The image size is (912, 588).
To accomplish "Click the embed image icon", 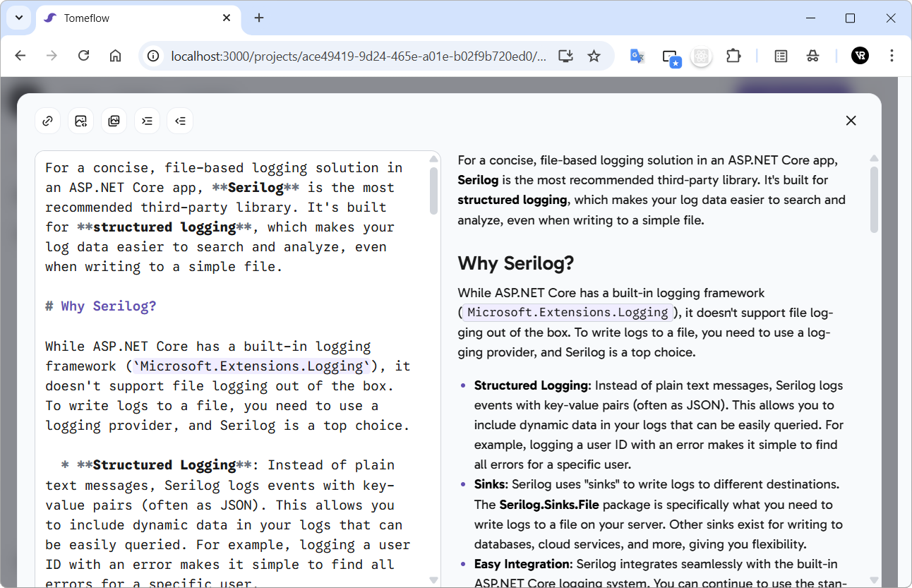I will [x=80, y=121].
